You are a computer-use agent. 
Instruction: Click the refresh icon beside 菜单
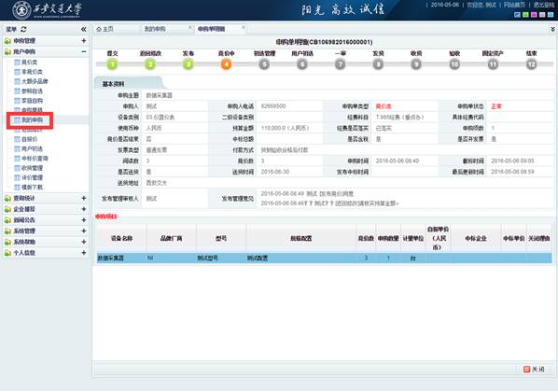[x=23, y=29]
